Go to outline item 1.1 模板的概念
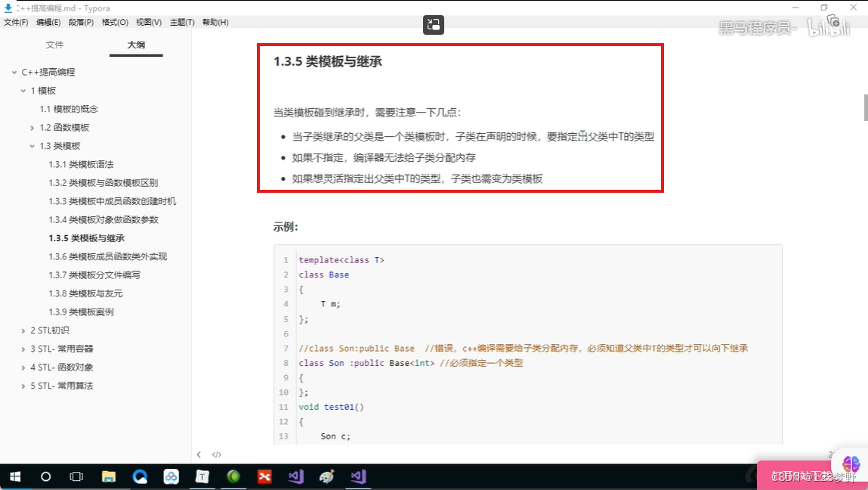Screen dimensions: 868x490 click(x=69, y=109)
